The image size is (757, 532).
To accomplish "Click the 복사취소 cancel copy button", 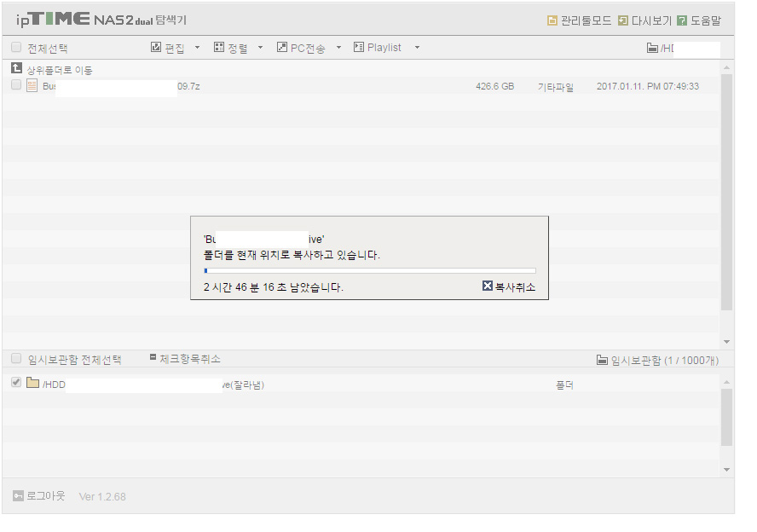I will (509, 286).
